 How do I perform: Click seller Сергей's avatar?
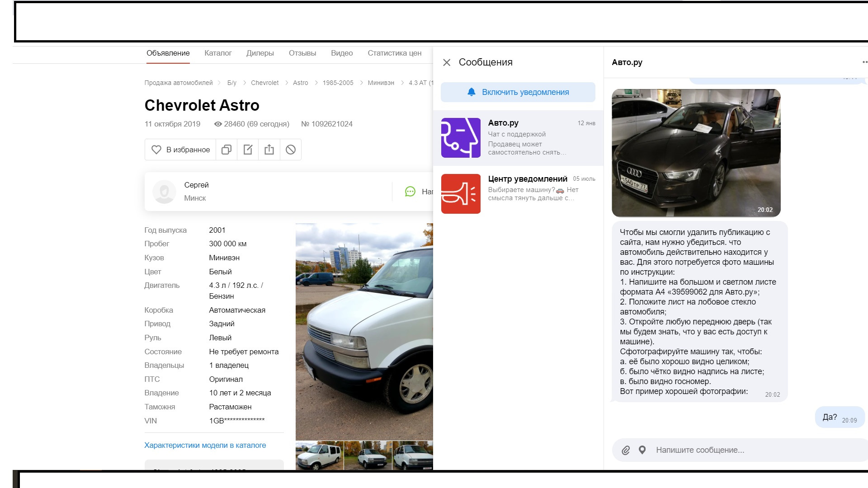point(164,192)
